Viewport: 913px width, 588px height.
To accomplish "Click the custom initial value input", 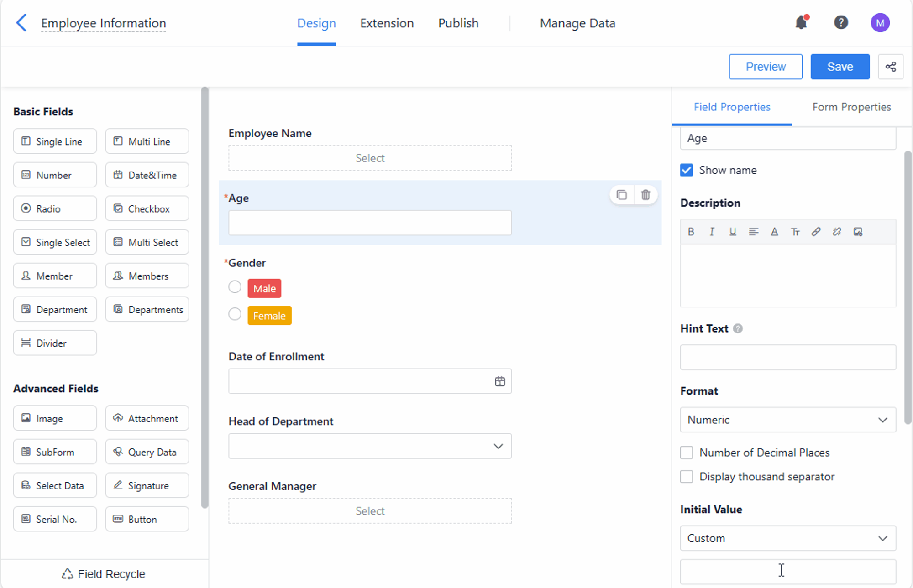I will coord(788,572).
